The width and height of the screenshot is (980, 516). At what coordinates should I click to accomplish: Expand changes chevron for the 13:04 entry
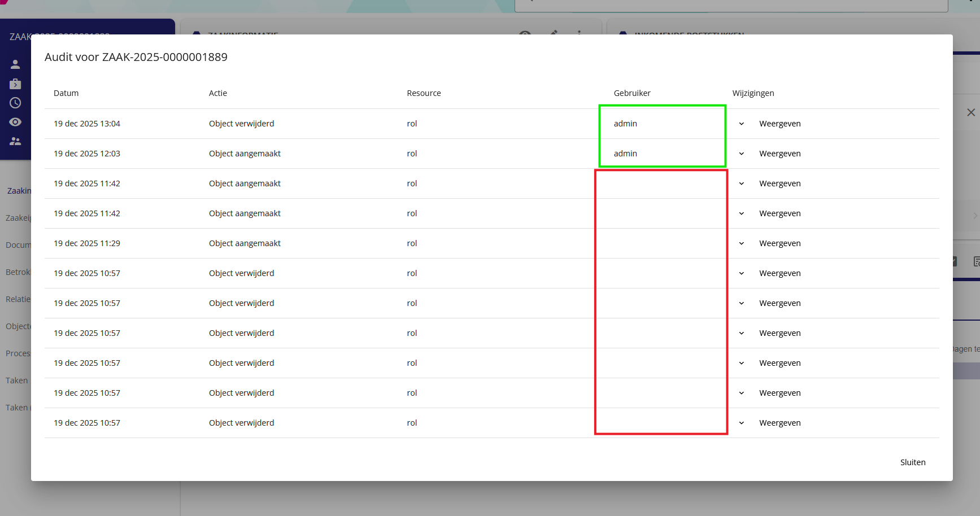tap(742, 124)
